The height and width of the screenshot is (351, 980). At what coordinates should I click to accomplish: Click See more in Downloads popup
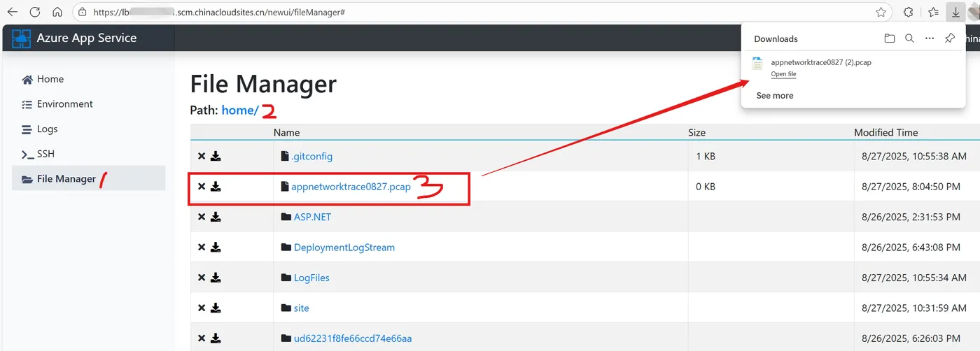(x=775, y=96)
